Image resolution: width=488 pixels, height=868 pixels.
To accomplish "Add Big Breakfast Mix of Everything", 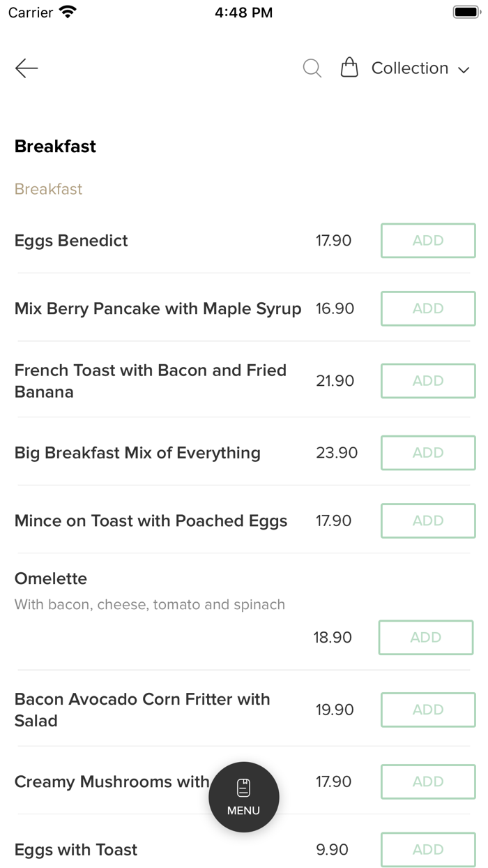I will pyautogui.click(x=428, y=453).
